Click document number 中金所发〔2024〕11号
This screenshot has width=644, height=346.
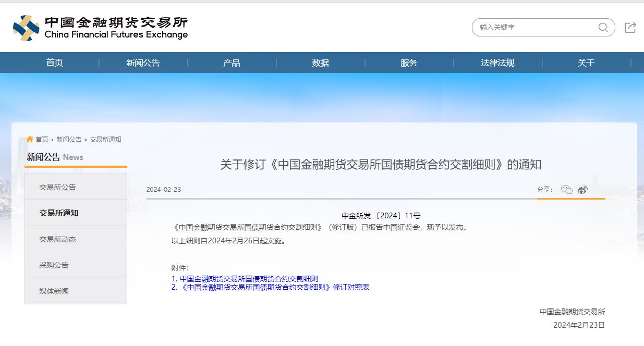(381, 216)
